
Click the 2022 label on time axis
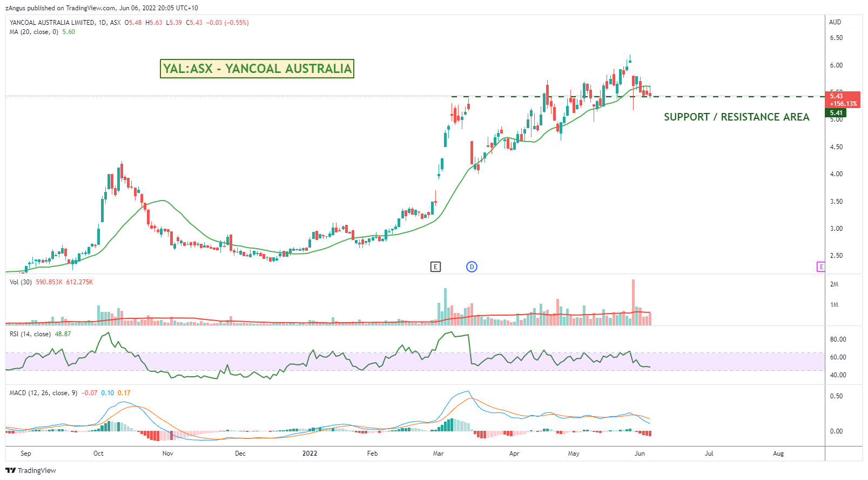click(309, 454)
